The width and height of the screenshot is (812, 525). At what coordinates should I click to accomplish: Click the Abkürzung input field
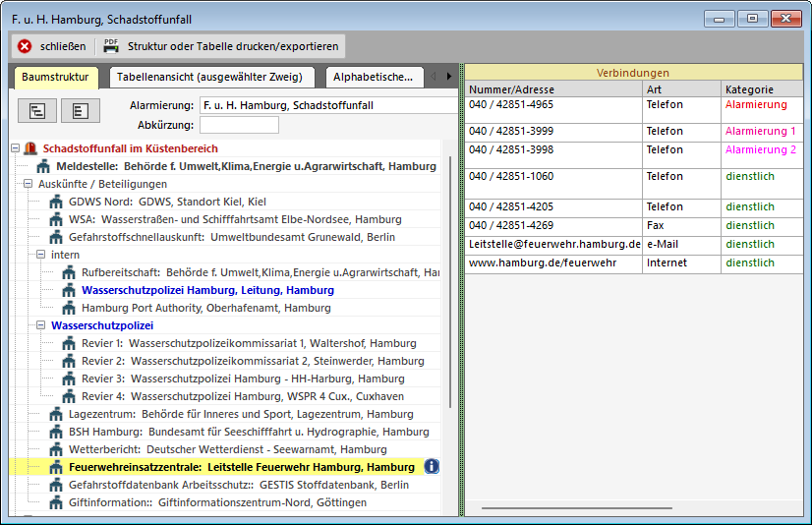click(239, 125)
